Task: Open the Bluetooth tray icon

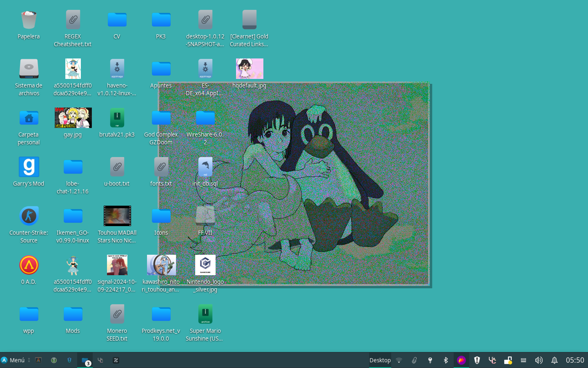Action: 445,360
